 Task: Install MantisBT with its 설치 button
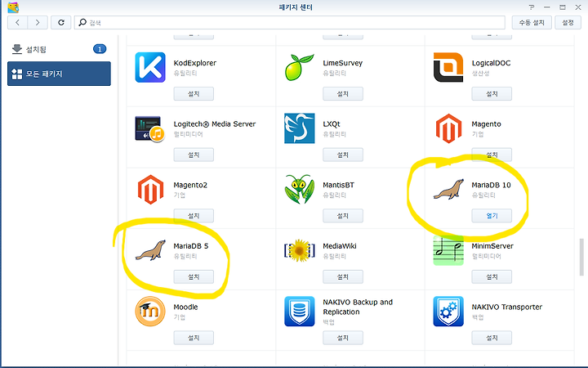click(343, 216)
